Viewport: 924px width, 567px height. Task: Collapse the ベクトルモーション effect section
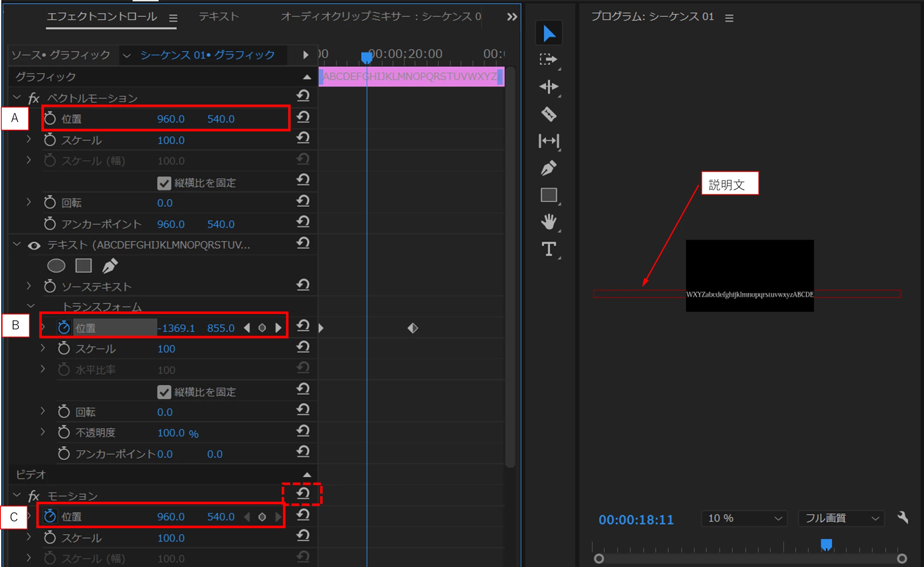pos(17,98)
